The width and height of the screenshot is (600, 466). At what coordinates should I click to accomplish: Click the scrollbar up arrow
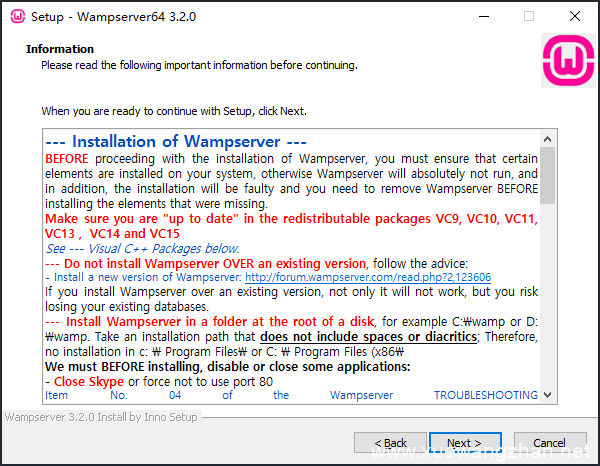(x=548, y=137)
